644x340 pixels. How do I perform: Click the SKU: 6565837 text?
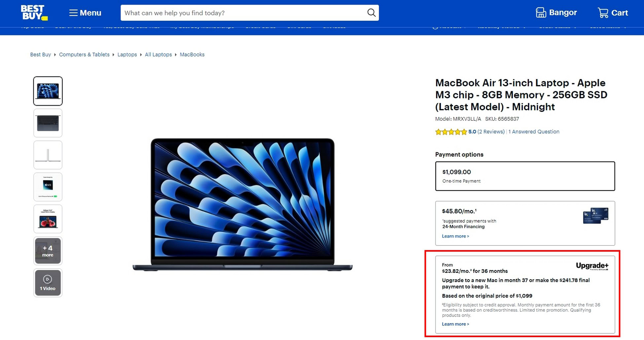(x=502, y=119)
